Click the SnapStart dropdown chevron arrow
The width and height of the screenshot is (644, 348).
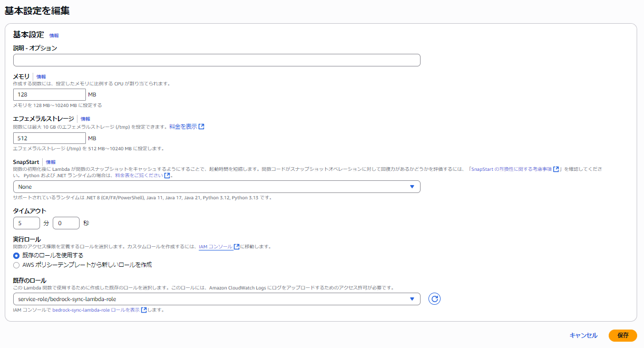[413, 186]
